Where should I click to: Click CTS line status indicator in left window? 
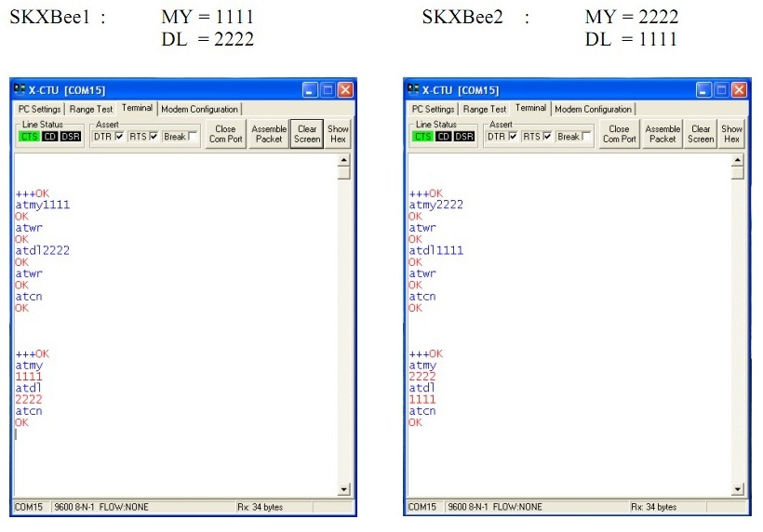click(x=29, y=137)
